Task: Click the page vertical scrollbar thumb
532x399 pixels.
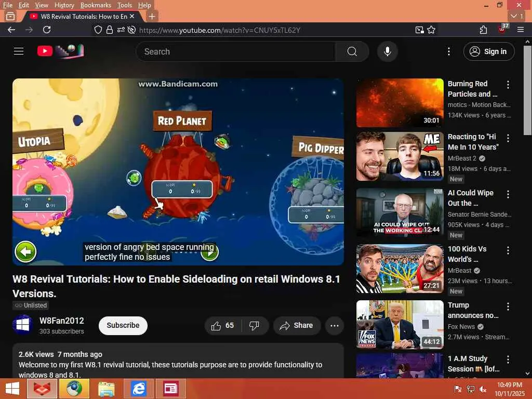Action: point(527,90)
